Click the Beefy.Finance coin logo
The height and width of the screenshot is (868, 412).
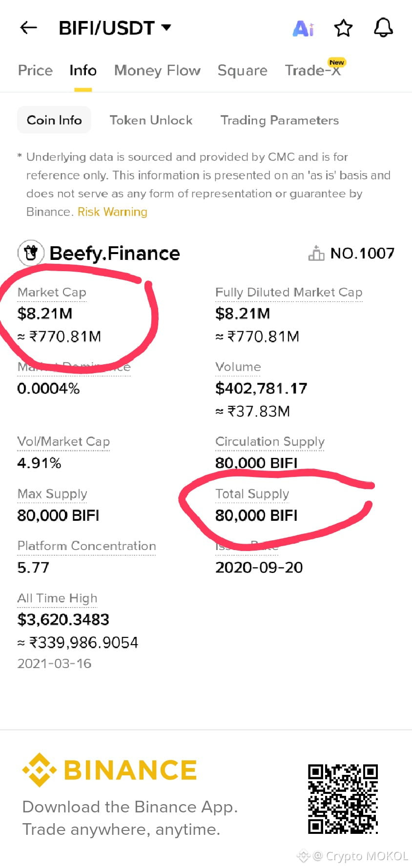(31, 253)
